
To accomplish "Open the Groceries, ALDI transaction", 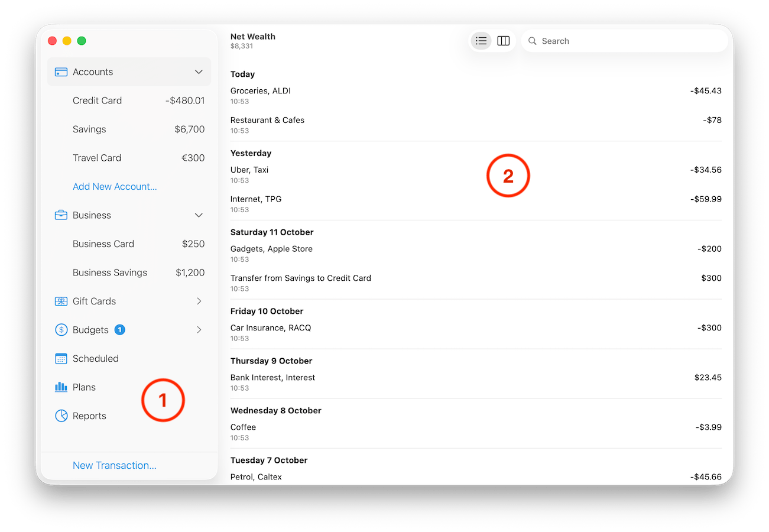I will pos(476,96).
